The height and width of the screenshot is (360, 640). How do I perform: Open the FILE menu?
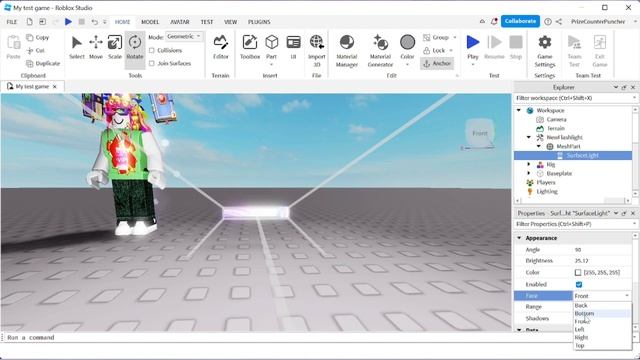[12, 22]
